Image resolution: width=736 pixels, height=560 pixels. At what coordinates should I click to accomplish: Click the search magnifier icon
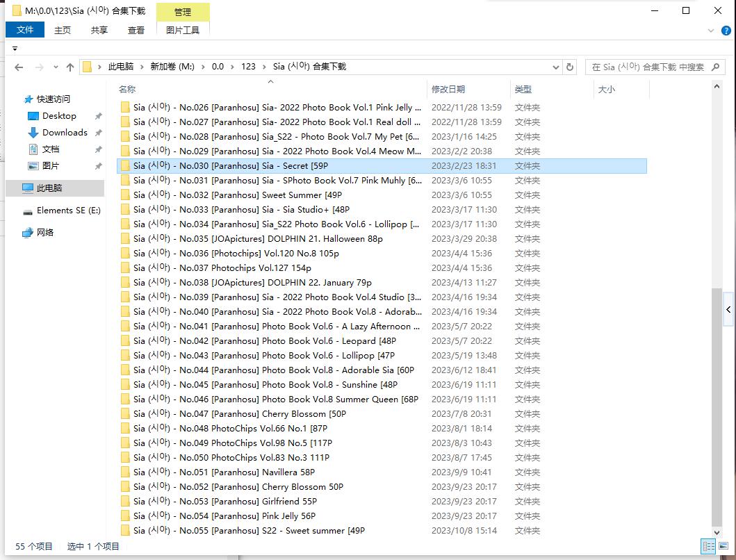[x=715, y=67]
